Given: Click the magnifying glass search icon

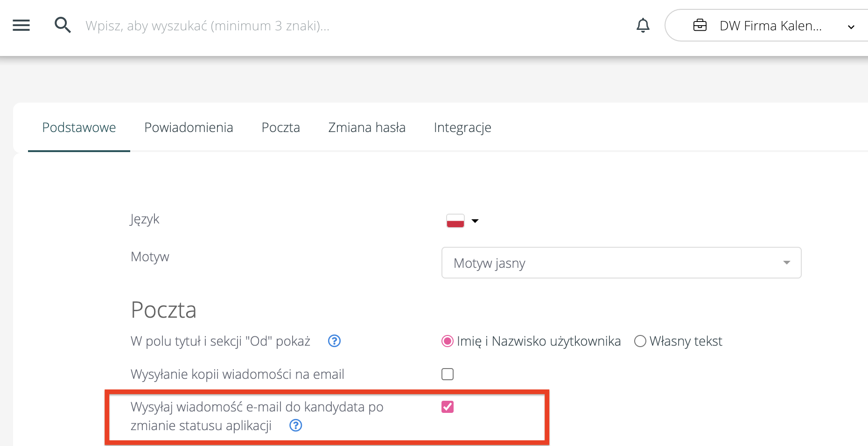Looking at the screenshot, I should click(63, 25).
